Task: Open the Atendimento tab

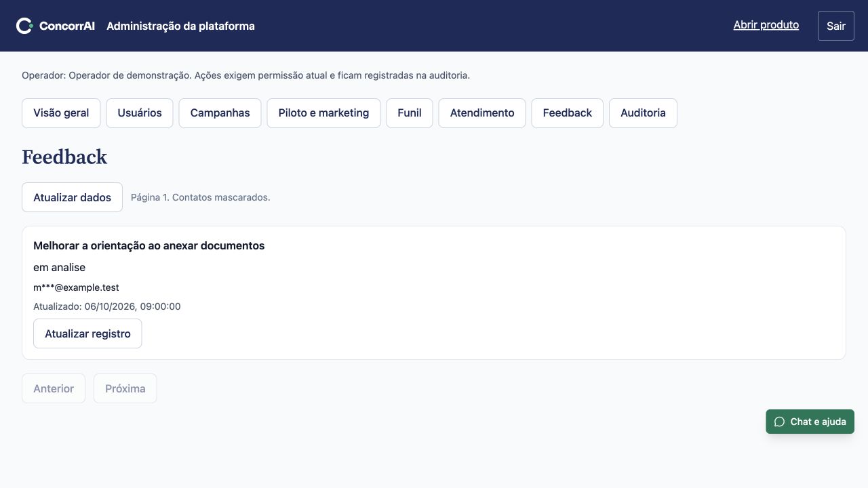Action: (482, 113)
